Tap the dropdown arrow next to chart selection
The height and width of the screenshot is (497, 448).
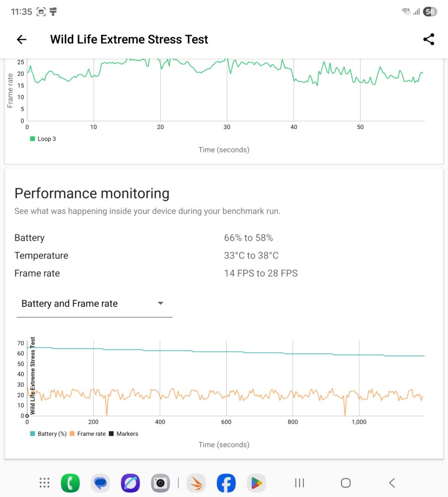[x=160, y=303]
